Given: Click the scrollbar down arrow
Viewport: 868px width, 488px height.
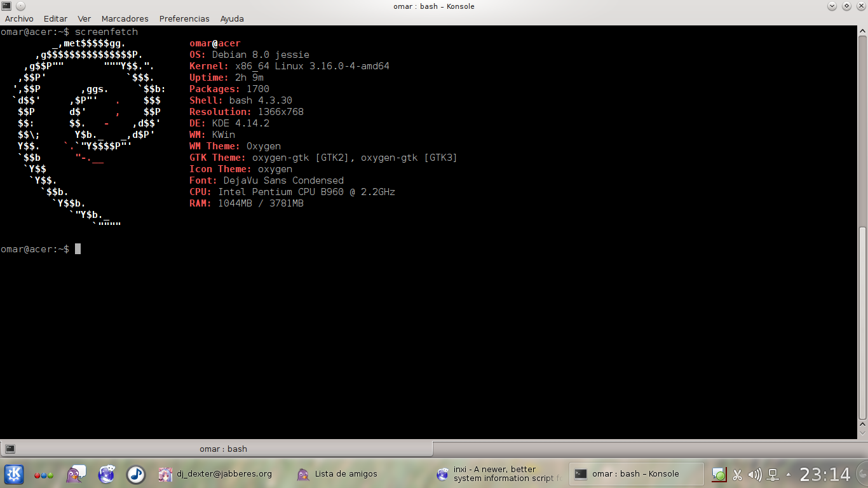Looking at the screenshot, I should pyautogui.click(x=862, y=433).
